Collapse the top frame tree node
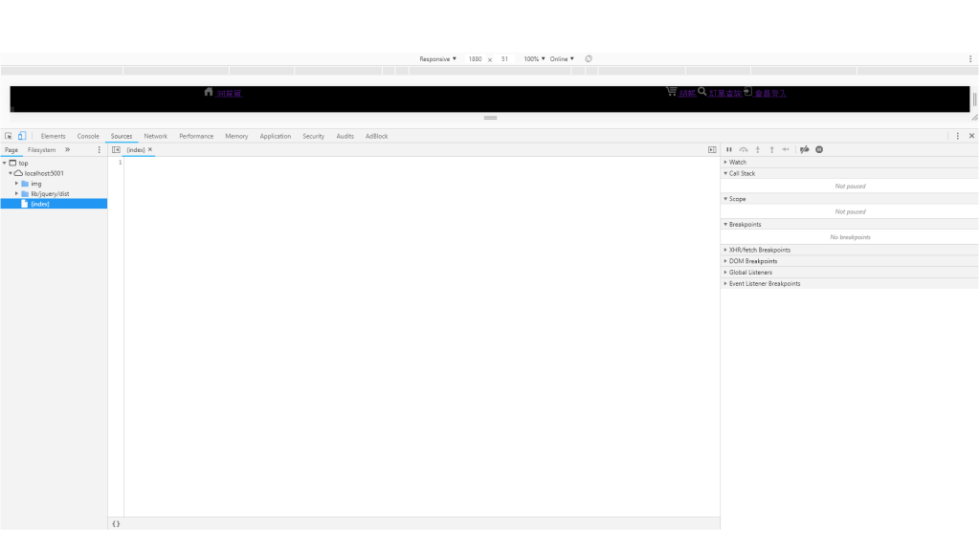The width and height of the screenshot is (980, 551). pyautogui.click(x=5, y=163)
